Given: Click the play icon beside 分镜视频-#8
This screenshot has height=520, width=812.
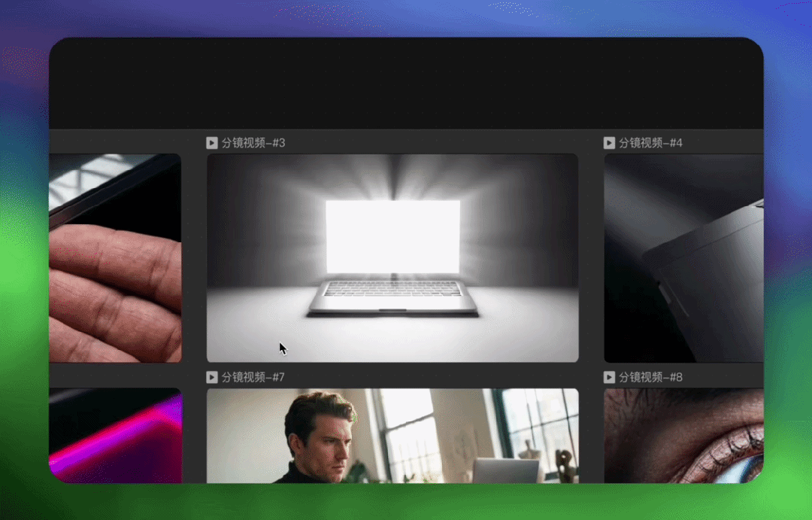Looking at the screenshot, I should tap(609, 377).
